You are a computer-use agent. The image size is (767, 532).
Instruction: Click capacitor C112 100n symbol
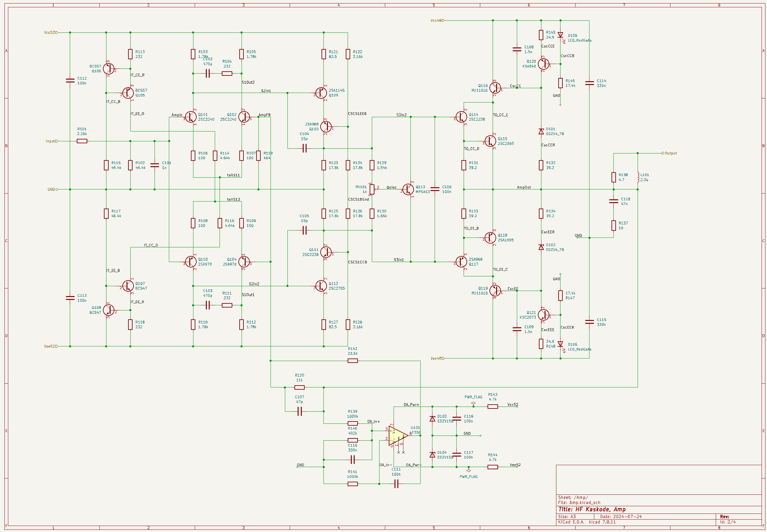[x=70, y=80]
